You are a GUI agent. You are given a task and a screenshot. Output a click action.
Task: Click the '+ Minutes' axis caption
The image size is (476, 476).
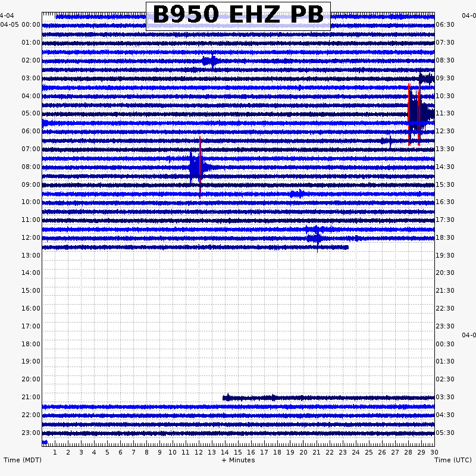[x=239, y=460]
